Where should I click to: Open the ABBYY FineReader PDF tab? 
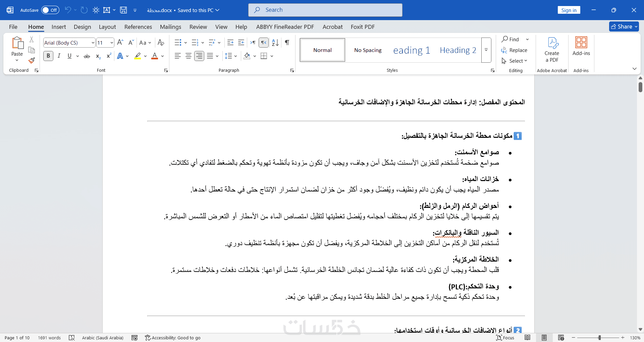285,27
